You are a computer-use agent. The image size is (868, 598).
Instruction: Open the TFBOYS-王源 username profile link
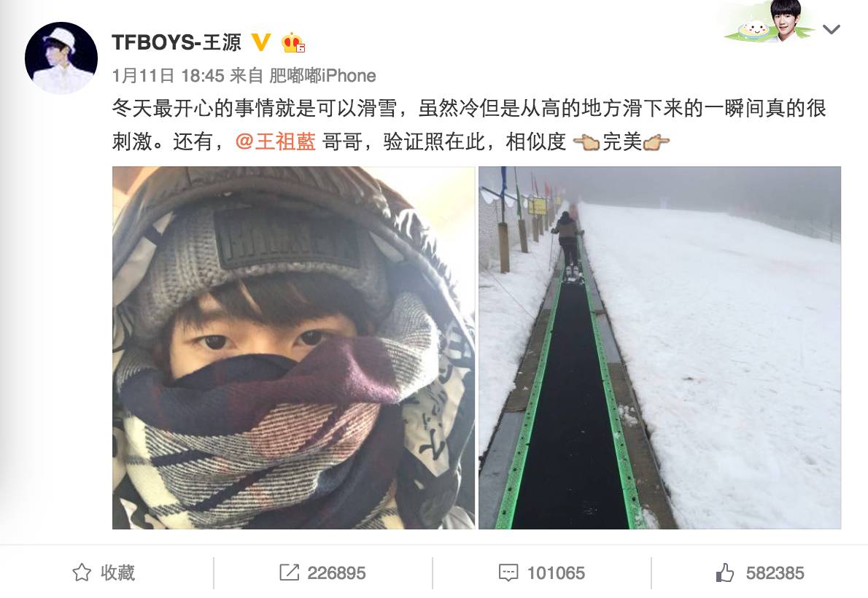pos(177,42)
